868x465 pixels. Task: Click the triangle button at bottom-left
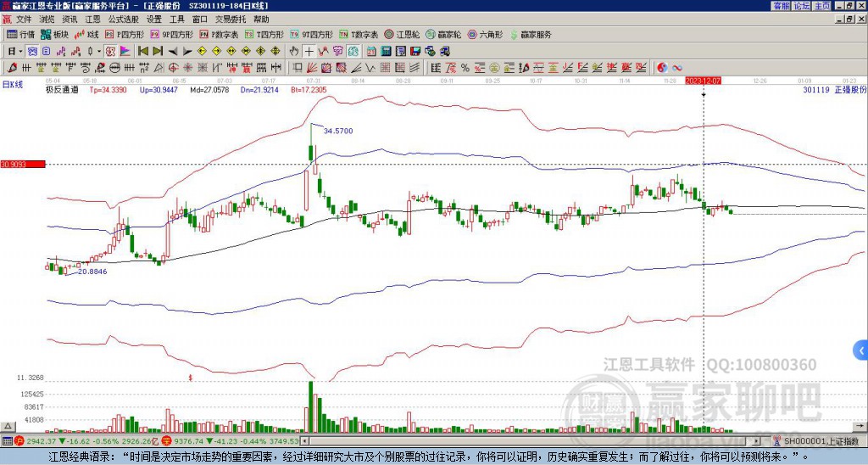(8, 426)
